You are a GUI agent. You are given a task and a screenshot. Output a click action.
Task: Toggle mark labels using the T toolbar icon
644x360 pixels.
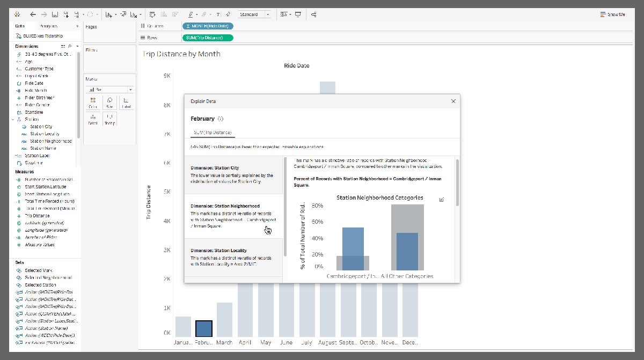pos(217,14)
